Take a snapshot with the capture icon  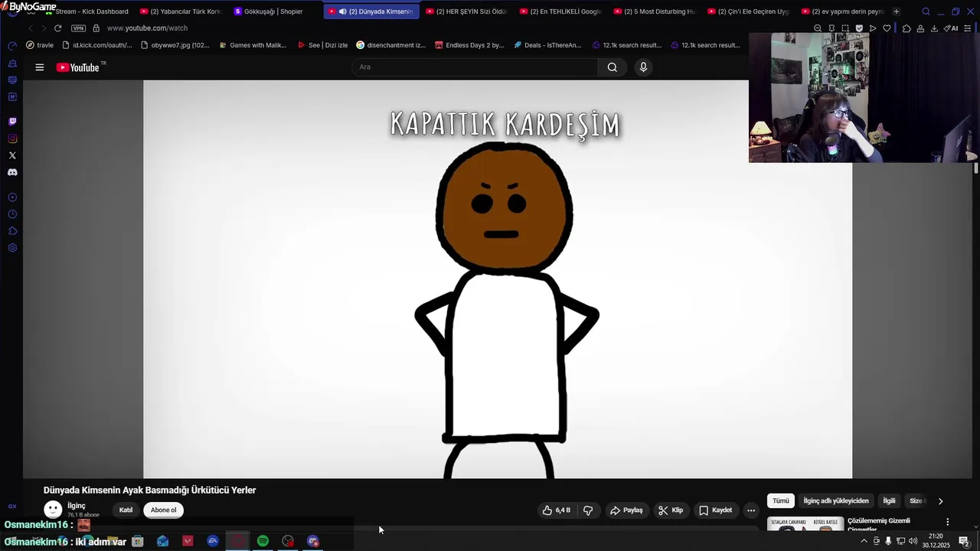click(845, 28)
